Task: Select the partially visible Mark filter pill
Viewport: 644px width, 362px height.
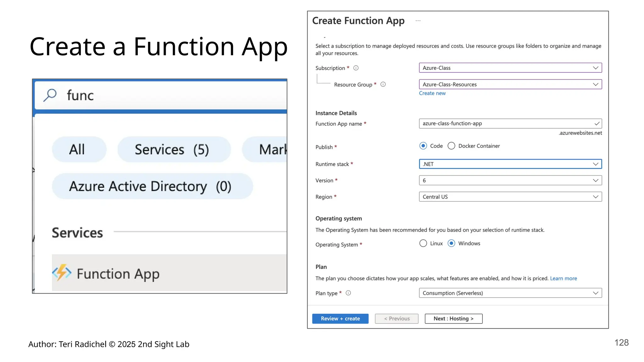Action: click(264, 149)
